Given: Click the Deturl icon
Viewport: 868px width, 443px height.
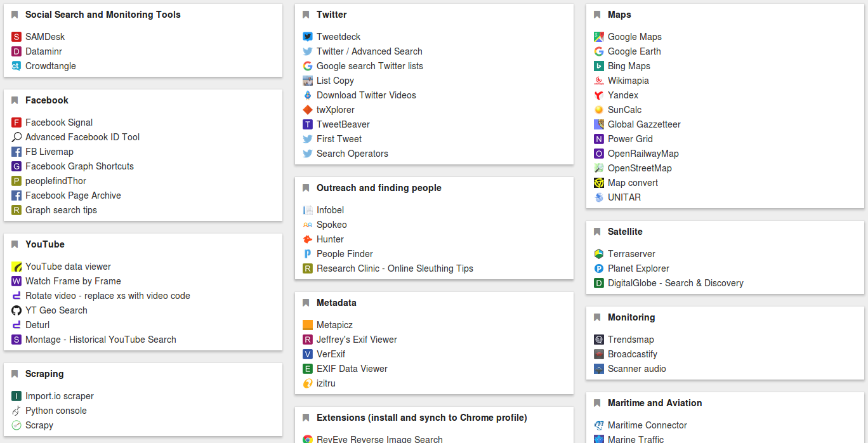Looking at the screenshot, I should [x=16, y=325].
